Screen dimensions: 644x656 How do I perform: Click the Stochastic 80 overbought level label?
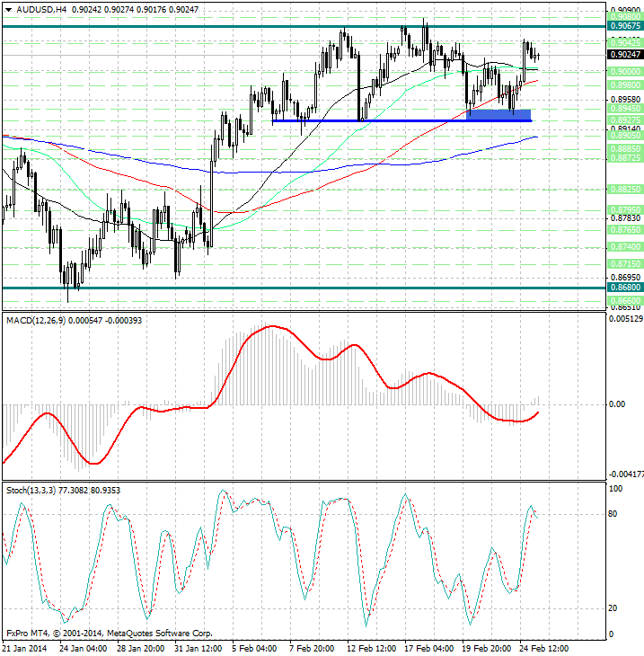[613, 514]
